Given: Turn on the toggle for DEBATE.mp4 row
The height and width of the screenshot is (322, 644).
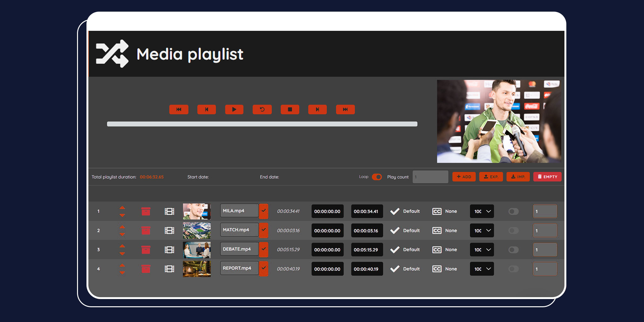Looking at the screenshot, I should [x=513, y=250].
